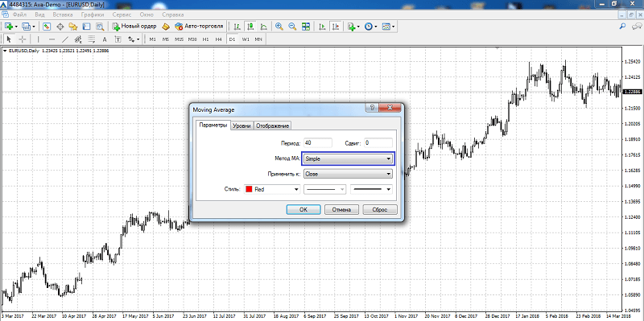Select the horizontal line drawing tool

(52, 39)
